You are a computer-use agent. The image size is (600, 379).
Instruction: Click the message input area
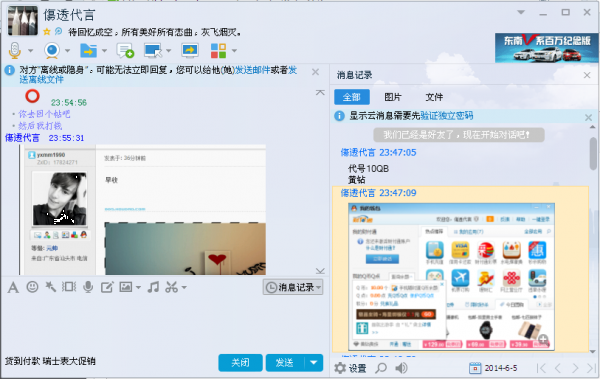[x=165, y=323]
